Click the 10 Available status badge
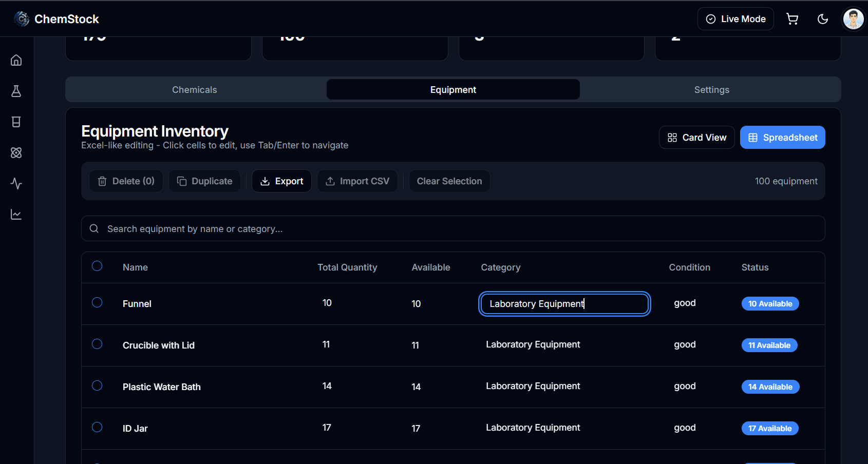 [x=770, y=304]
